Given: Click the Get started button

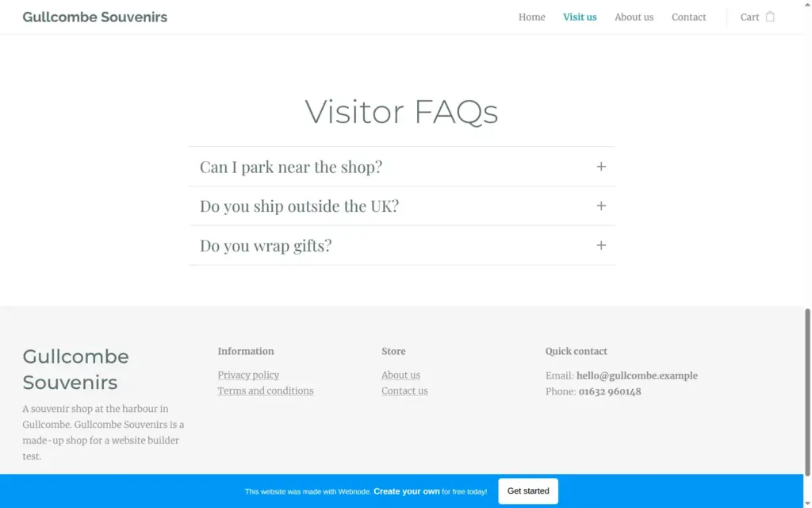Looking at the screenshot, I should (x=527, y=491).
